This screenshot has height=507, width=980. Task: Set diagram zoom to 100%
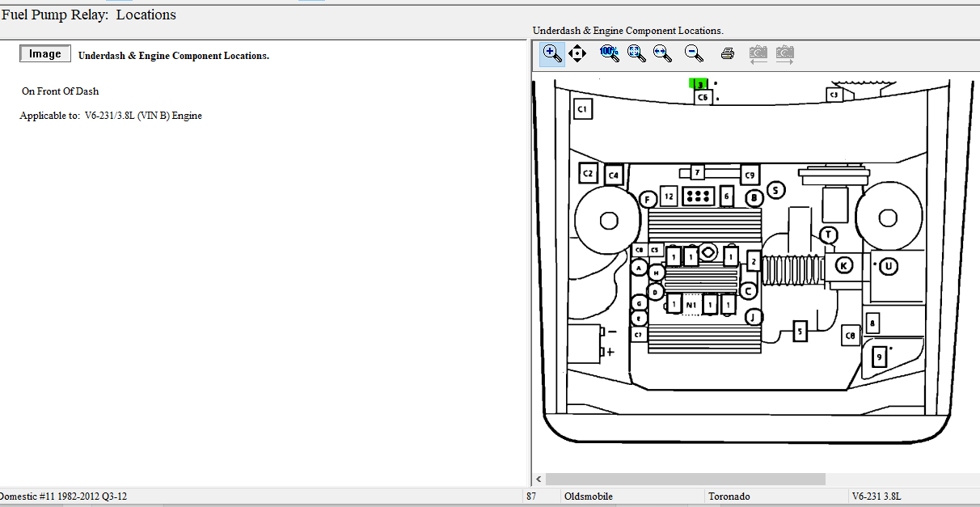(x=610, y=54)
